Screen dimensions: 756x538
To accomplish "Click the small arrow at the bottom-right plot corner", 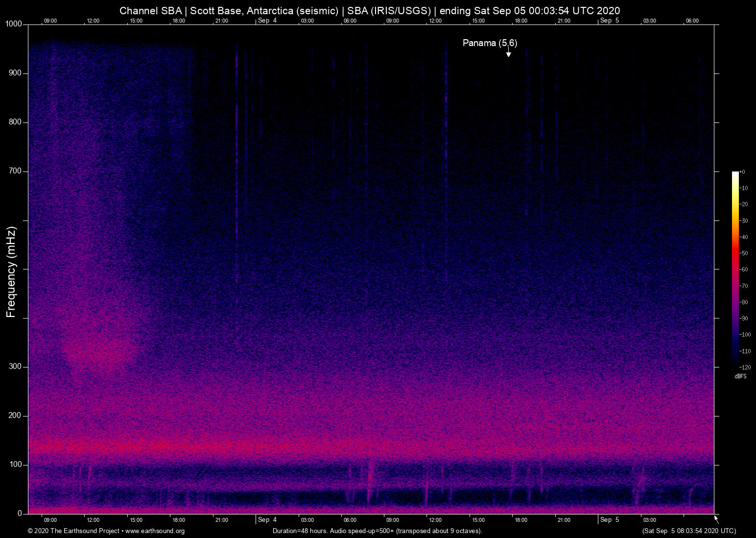I will 716,519.
